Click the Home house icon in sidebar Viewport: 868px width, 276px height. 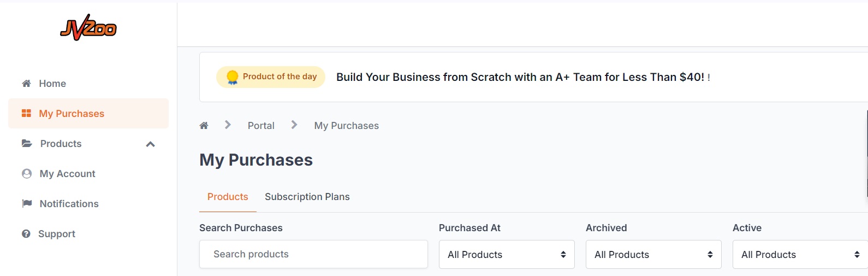[26, 83]
